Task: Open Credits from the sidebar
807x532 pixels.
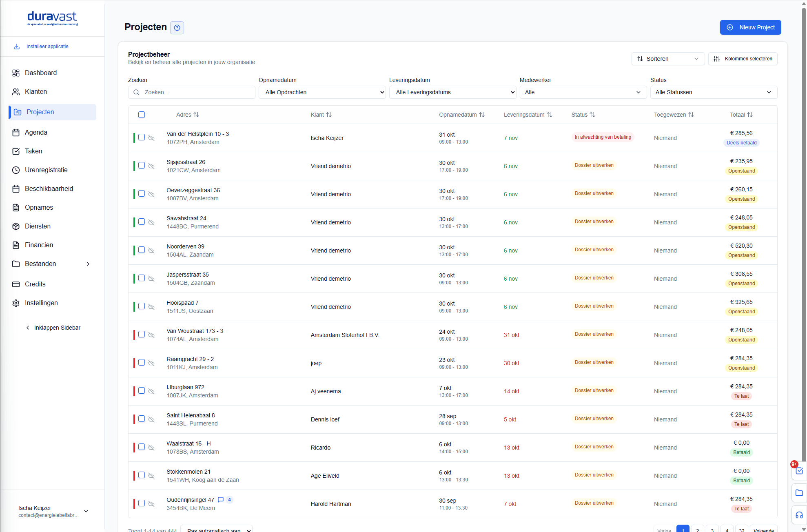Action: coord(35,284)
